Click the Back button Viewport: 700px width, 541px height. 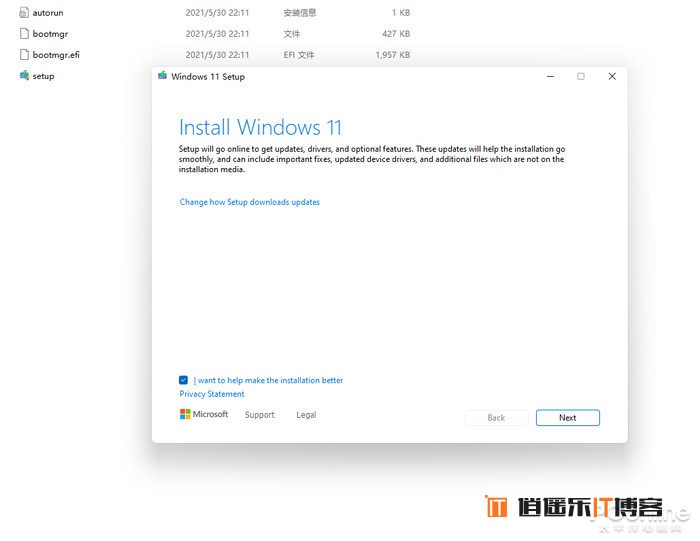pos(496,418)
